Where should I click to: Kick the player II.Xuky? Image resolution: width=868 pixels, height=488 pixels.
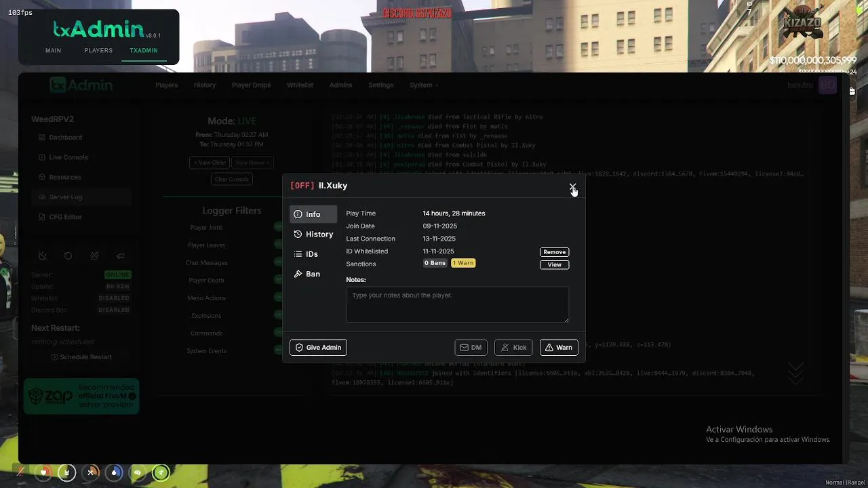[x=513, y=348]
